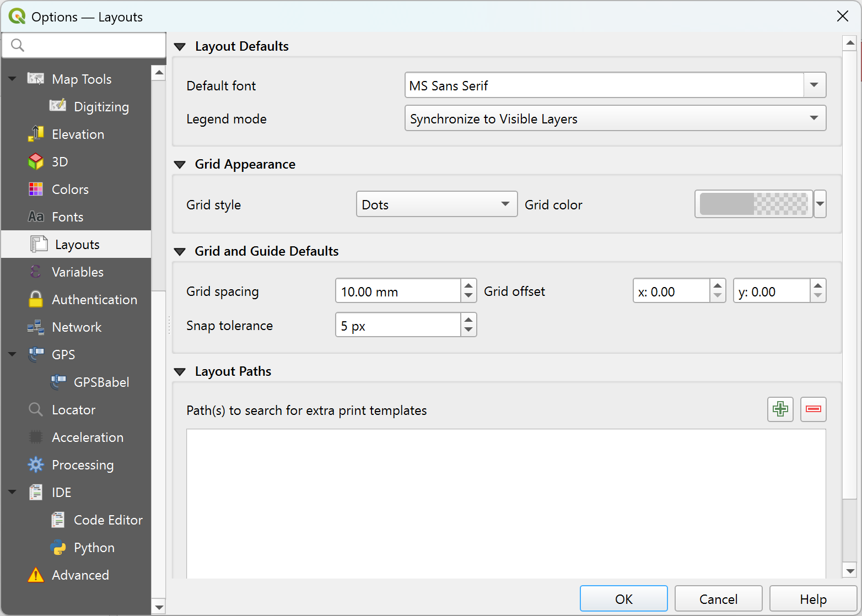The image size is (862, 616).
Task: Collapse the Layout Defaults section
Action: click(180, 47)
